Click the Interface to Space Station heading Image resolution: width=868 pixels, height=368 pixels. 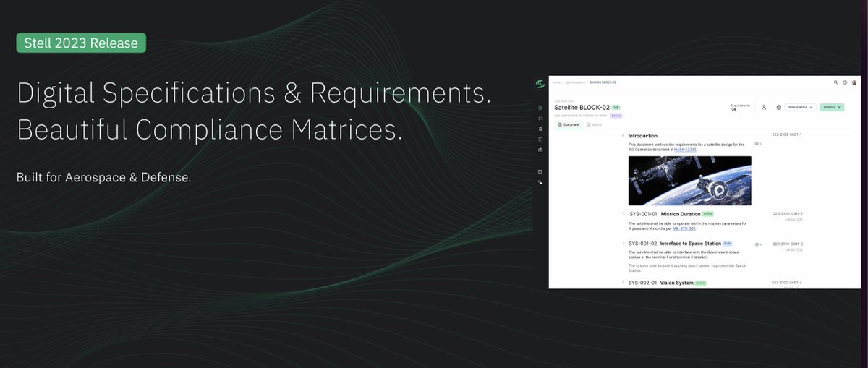click(691, 244)
